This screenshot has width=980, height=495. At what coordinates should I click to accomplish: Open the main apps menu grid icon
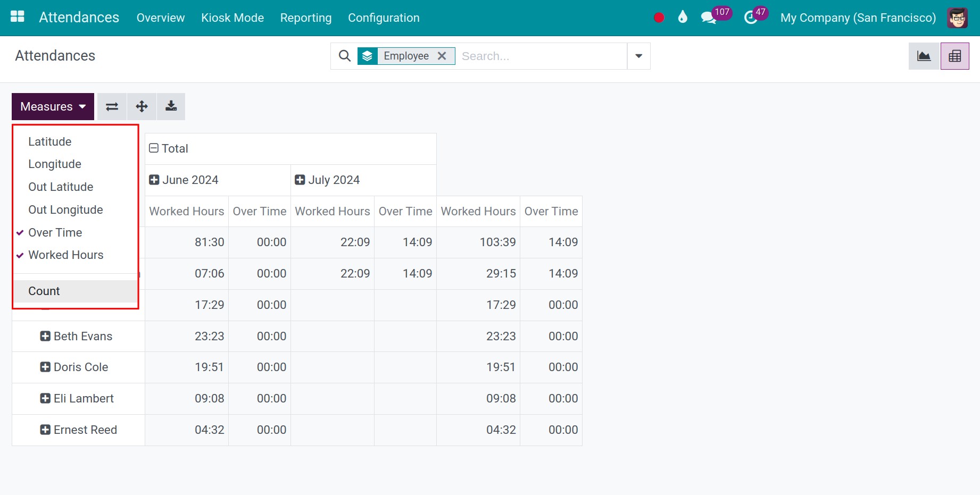click(x=18, y=17)
